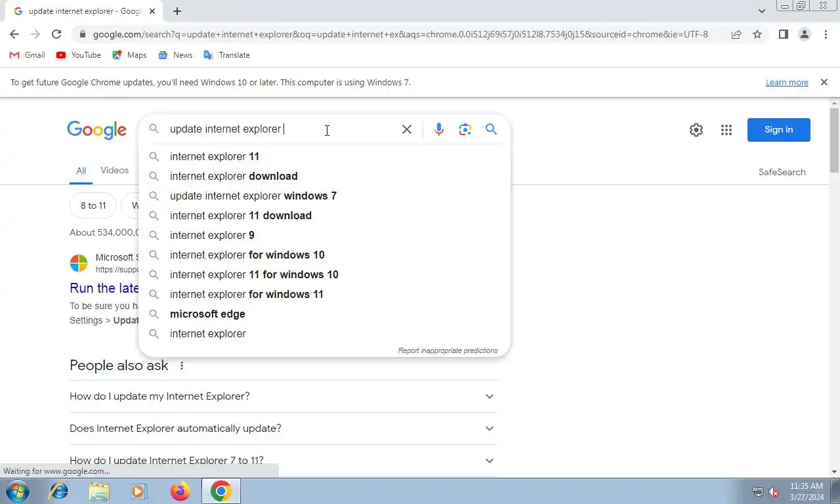Open Chrome side panel
The height and width of the screenshot is (504, 840).
(783, 34)
